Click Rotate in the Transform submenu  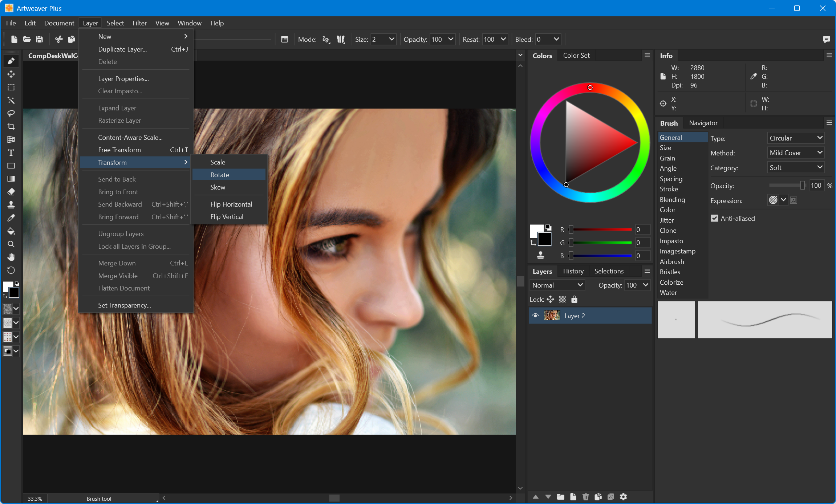pyautogui.click(x=220, y=175)
